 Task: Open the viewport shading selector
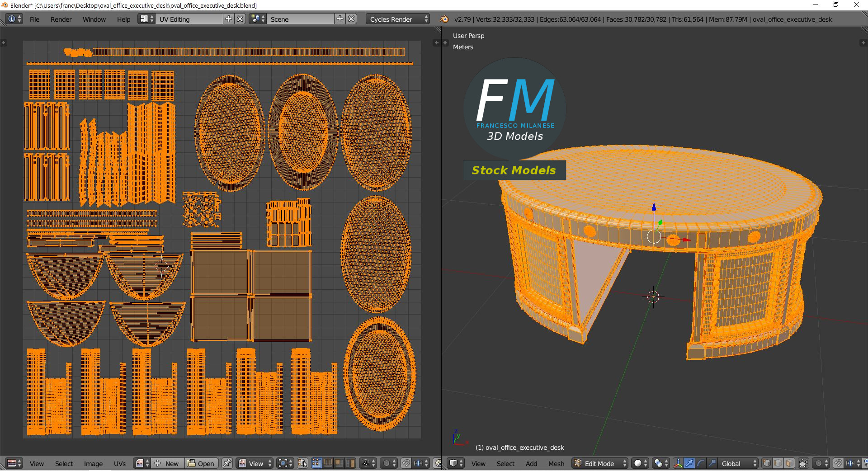point(640,463)
